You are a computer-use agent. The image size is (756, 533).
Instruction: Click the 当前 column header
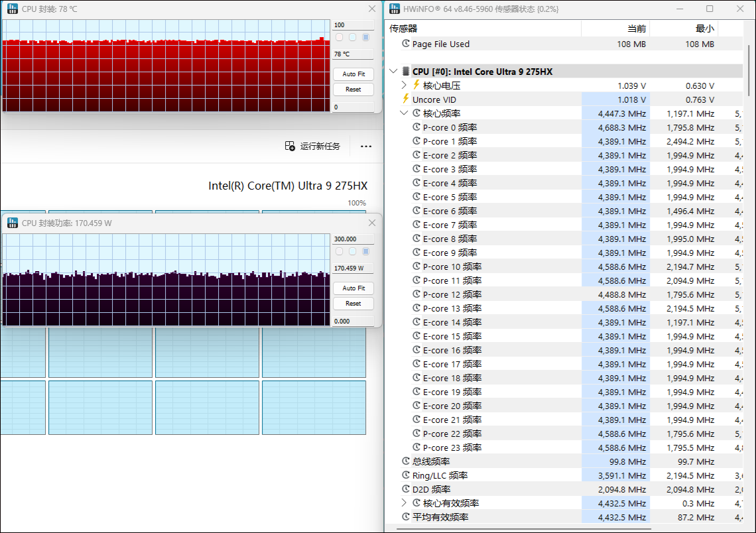[x=615, y=29]
